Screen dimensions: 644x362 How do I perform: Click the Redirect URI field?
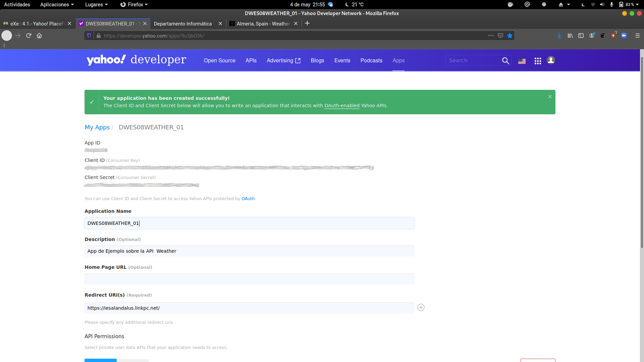pos(249,308)
